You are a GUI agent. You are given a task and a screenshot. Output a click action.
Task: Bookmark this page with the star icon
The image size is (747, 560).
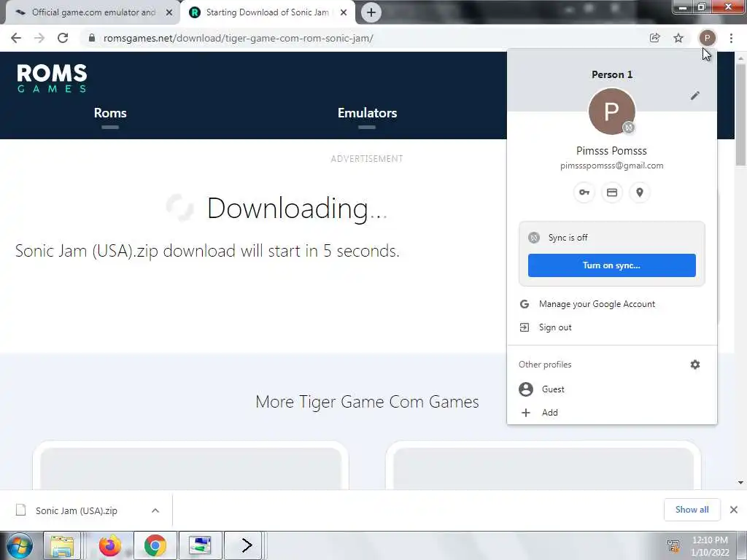[x=678, y=38]
